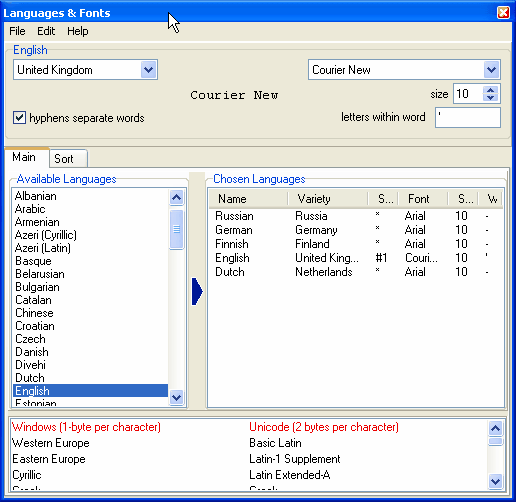516x502 pixels.
Task: Select English row in Chosen Languages
Action: click(356, 258)
